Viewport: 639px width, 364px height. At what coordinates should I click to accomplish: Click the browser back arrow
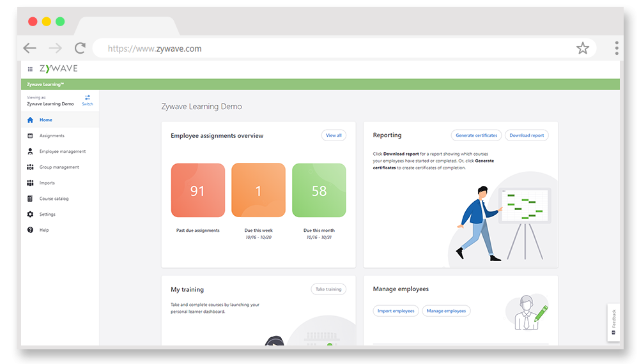30,48
